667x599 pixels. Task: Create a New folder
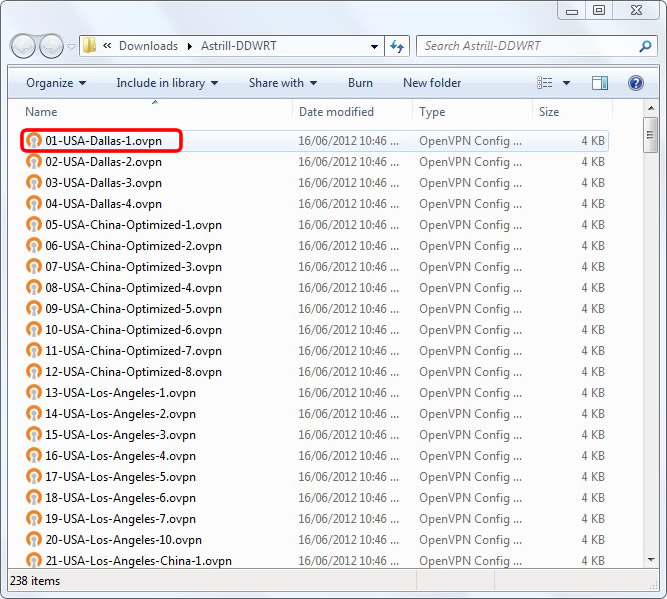point(432,83)
